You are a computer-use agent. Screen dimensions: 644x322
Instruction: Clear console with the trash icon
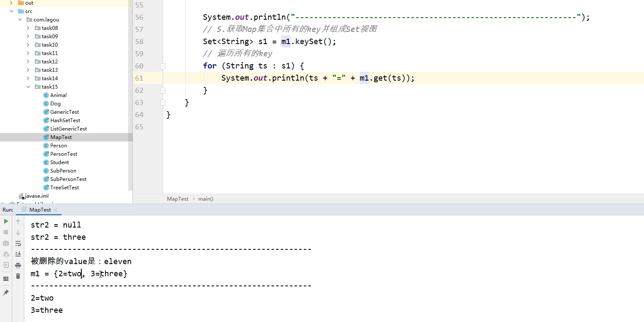coord(18,276)
